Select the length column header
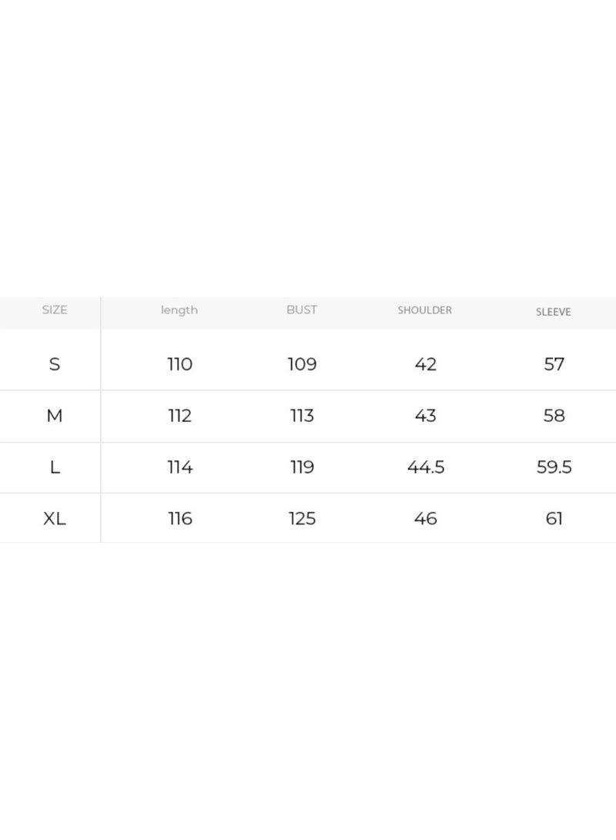Image resolution: width=616 pixels, height=840 pixels. pos(179,310)
